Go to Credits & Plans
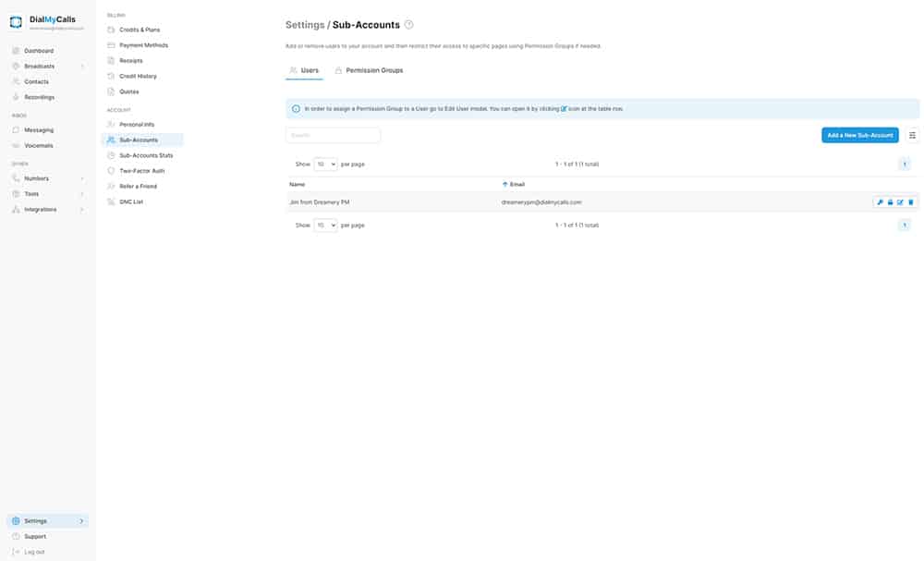 click(140, 30)
